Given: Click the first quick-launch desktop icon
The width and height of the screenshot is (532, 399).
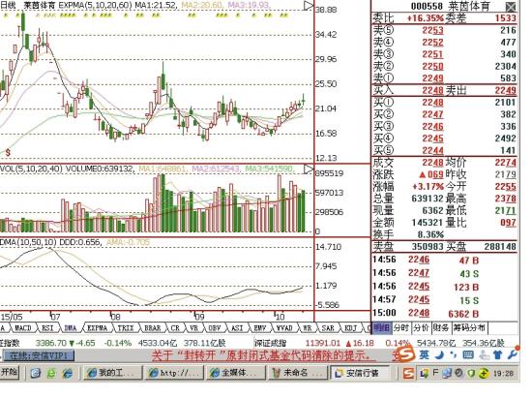Looking at the screenshot, I should 36,373.
